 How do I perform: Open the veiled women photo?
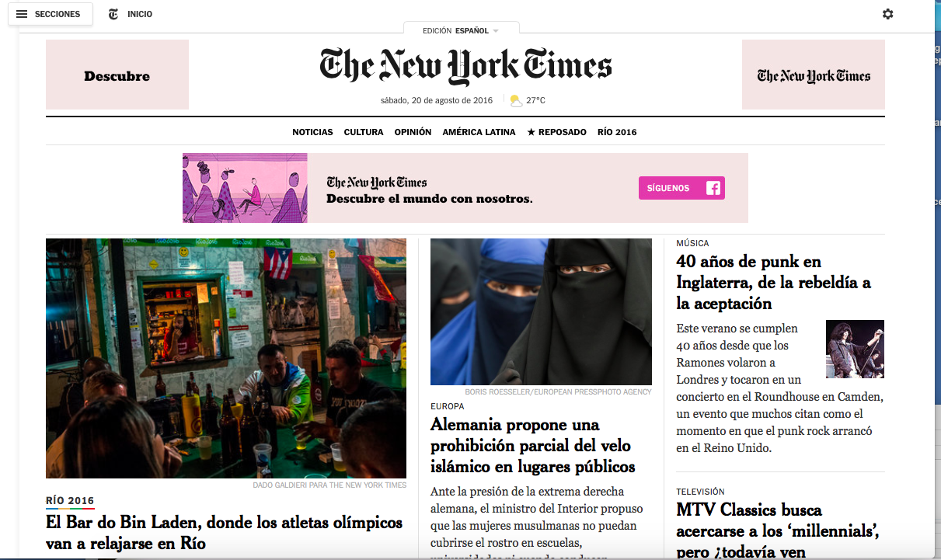(x=541, y=311)
